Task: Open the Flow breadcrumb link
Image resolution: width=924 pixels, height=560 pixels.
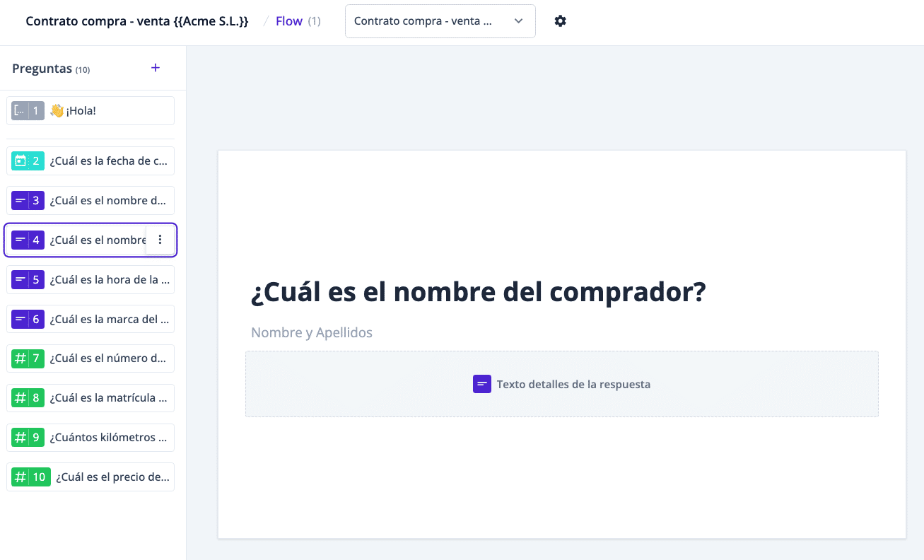Action: point(288,21)
